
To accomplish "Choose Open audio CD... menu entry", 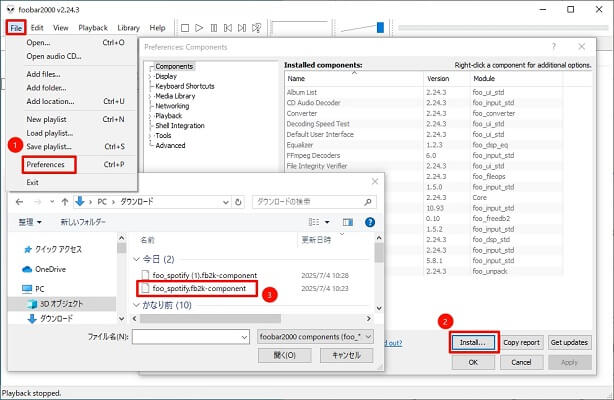I will pos(72,56).
